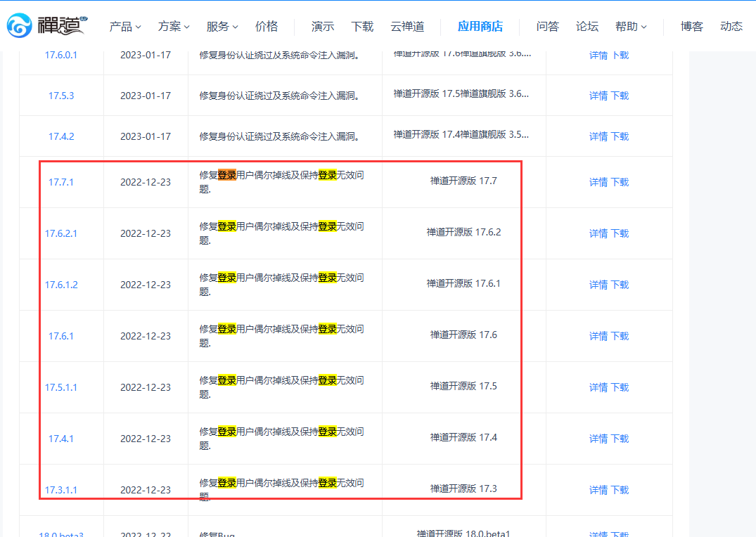Click 下载 in the 17.6.2.1 row
The height and width of the screenshot is (537, 756).
pyautogui.click(x=620, y=233)
